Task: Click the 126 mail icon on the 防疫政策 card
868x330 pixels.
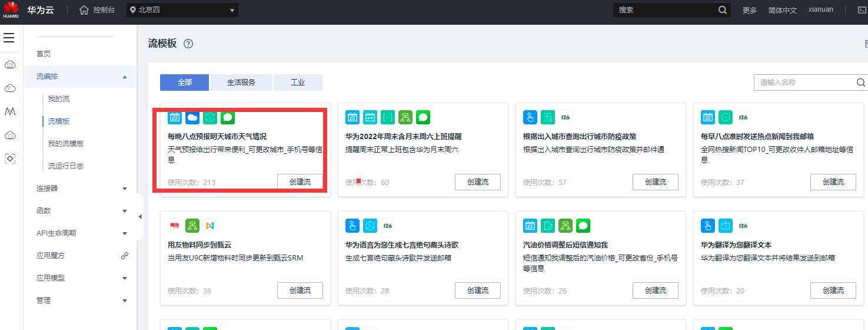Action: [566, 117]
